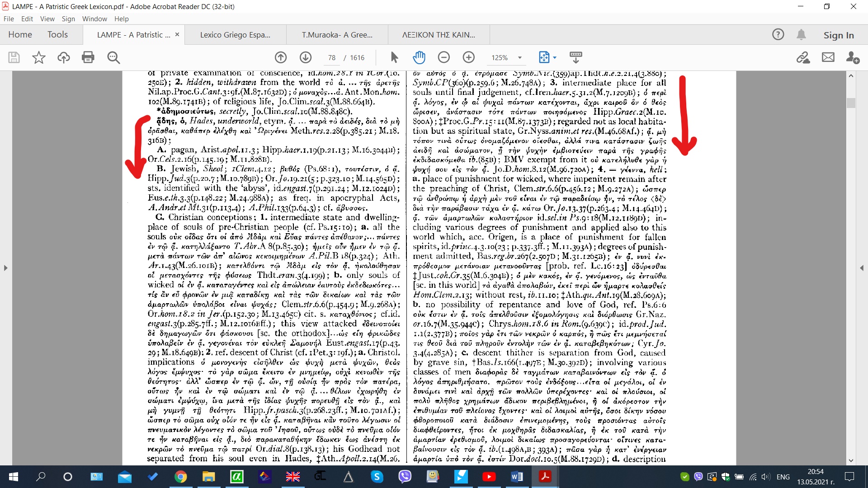The height and width of the screenshot is (488, 868).
Task: Open zoom level 125% dropdown
Action: point(520,58)
